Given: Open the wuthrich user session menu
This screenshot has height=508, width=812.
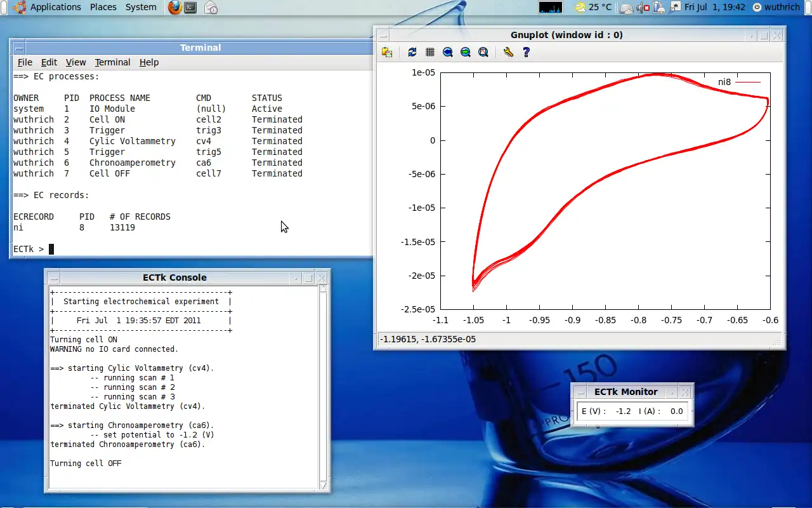Looking at the screenshot, I should (776, 8).
